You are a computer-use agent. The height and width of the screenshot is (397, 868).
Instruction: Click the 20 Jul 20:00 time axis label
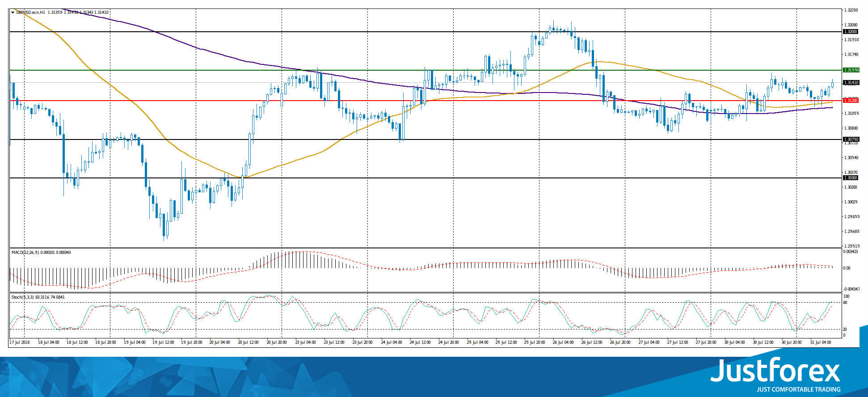tap(277, 342)
